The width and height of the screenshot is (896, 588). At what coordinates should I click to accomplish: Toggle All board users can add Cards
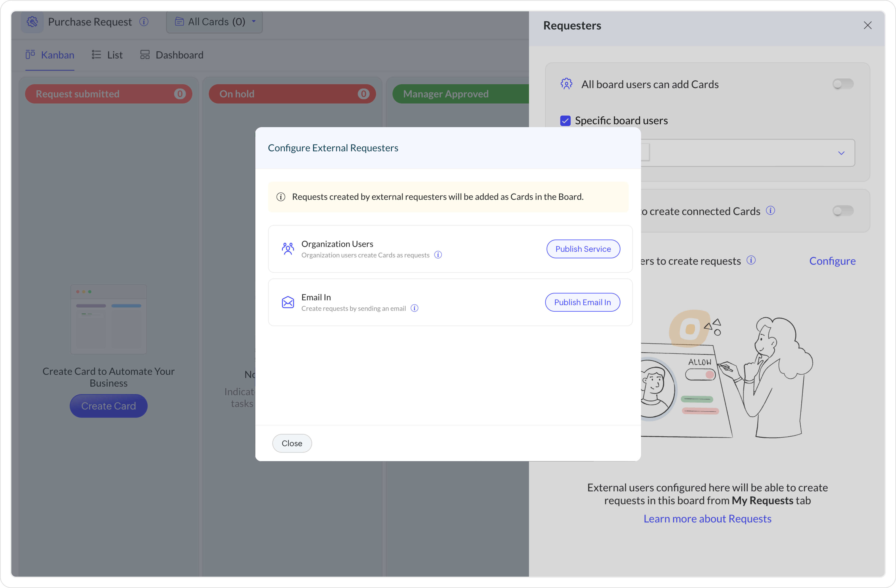click(x=843, y=84)
